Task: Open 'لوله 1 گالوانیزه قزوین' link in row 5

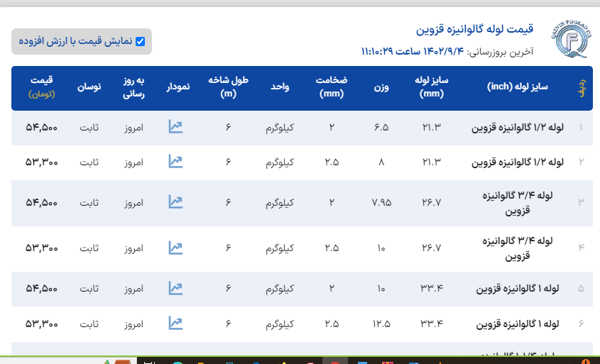Action: 522,288
